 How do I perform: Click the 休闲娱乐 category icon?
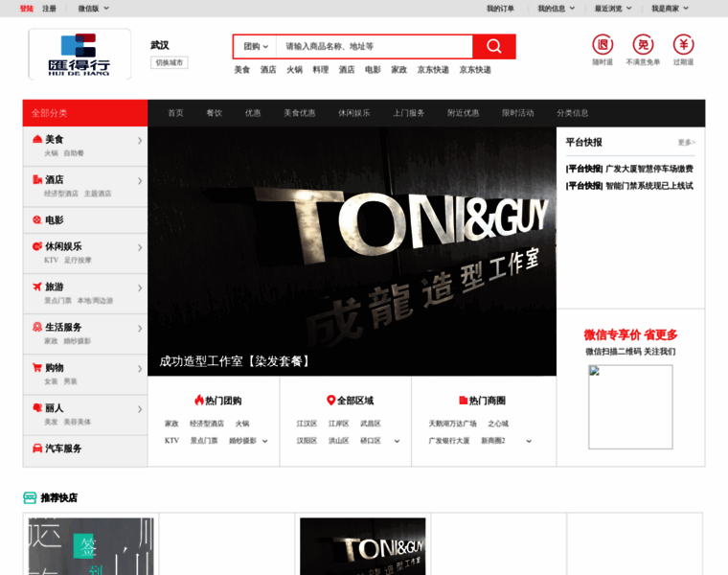[x=37, y=246]
